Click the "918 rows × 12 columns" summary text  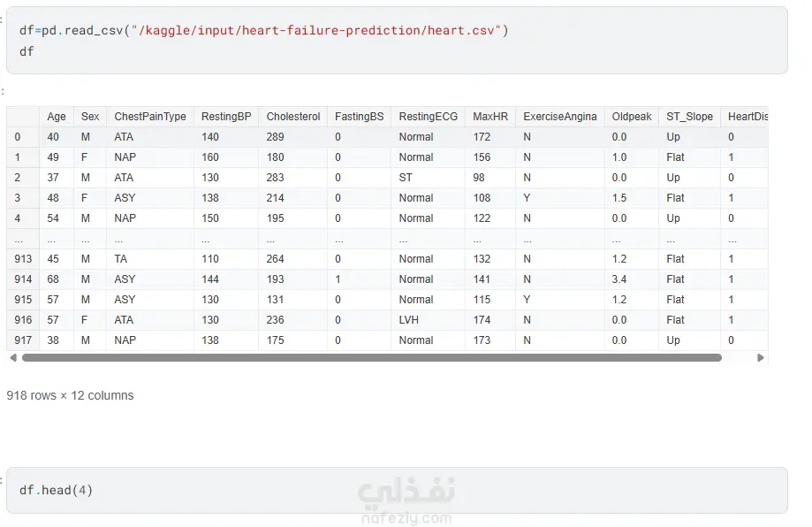(x=71, y=396)
